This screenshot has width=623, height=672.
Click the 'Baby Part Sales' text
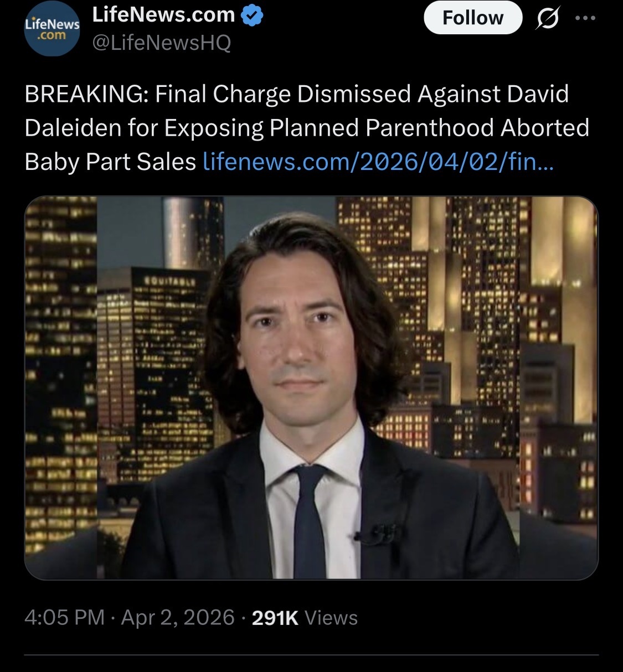(x=110, y=162)
